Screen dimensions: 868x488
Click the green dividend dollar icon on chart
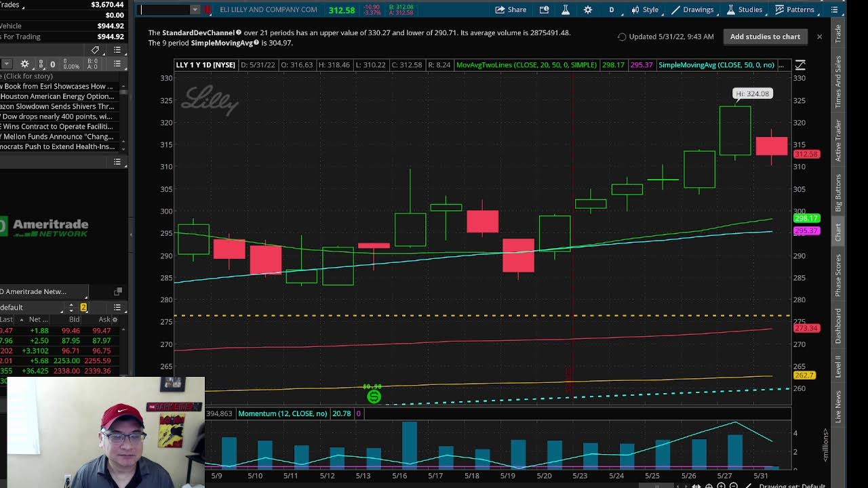pos(374,396)
